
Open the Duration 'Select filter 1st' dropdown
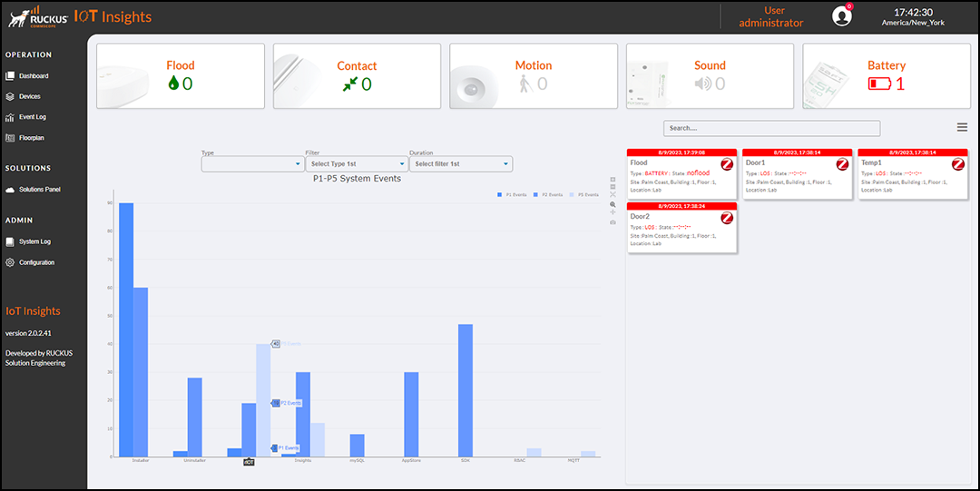461,164
